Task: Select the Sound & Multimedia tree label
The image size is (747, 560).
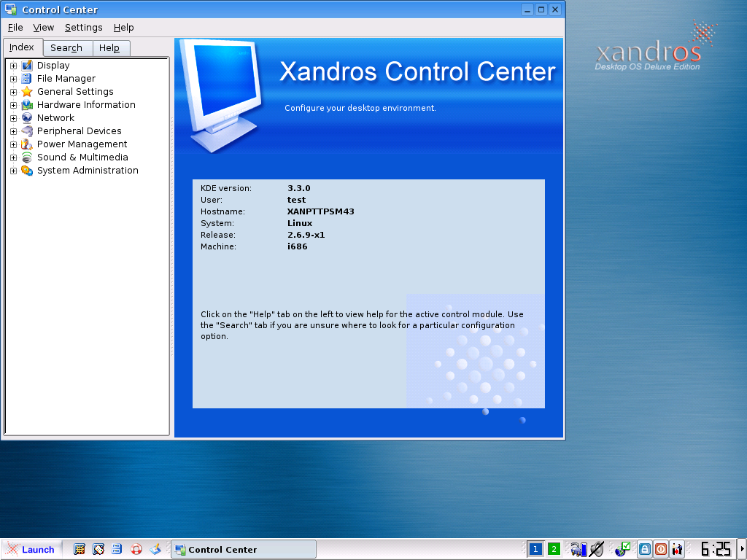Action: (82, 157)
